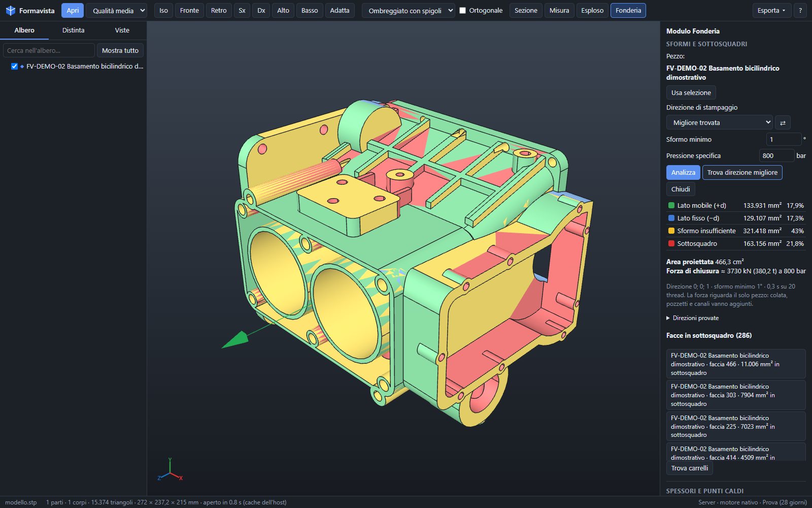Switch to the Distinta tab
Viewport: 812px width, 508px height.
pyautogui.click(x=73, y=30)
